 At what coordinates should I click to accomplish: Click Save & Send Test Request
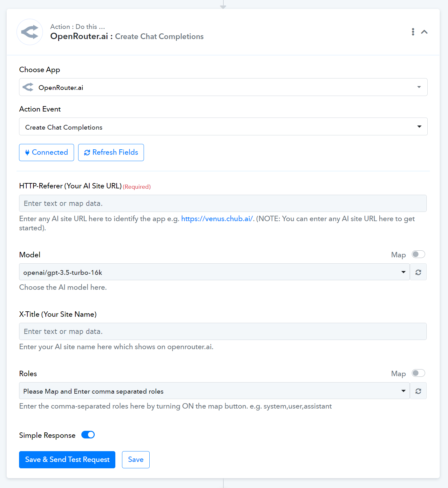pyautogui.click(x=67, y=460)
